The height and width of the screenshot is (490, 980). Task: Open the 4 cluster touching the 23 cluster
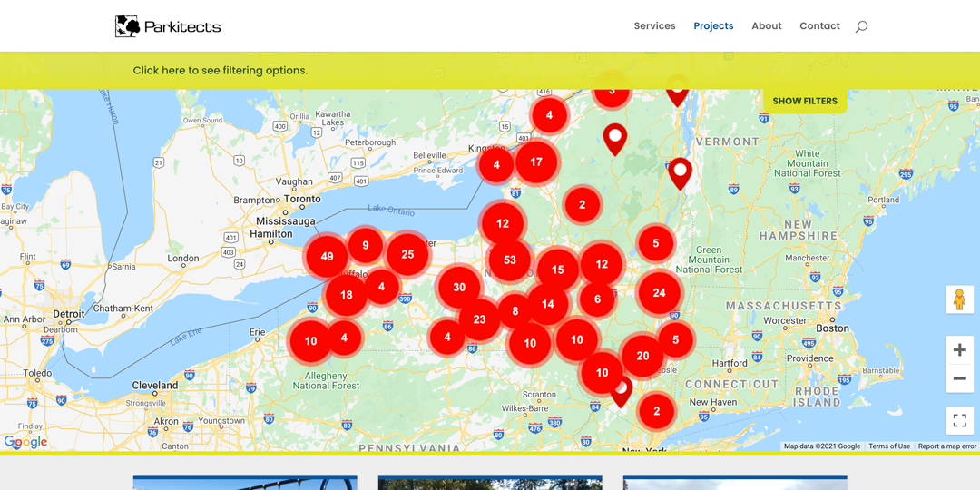(x=447, y=337)
